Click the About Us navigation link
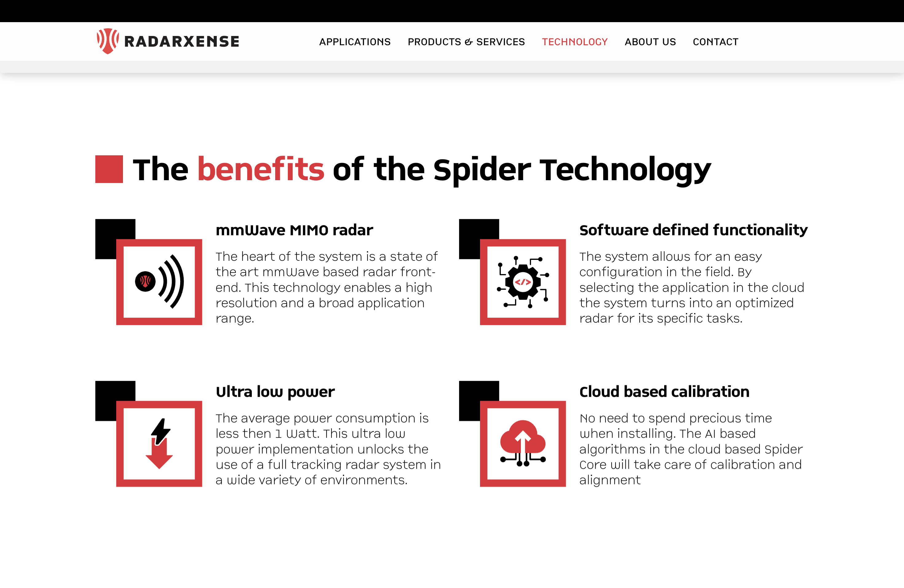Viewport: 904px width, 588px height. coord(650,42)
